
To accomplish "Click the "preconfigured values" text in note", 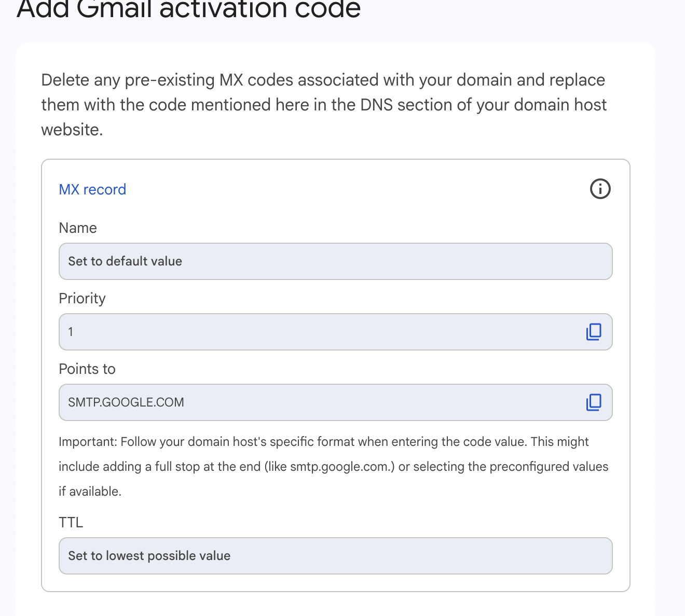I will pyautogui.click(x=549, y=467).
